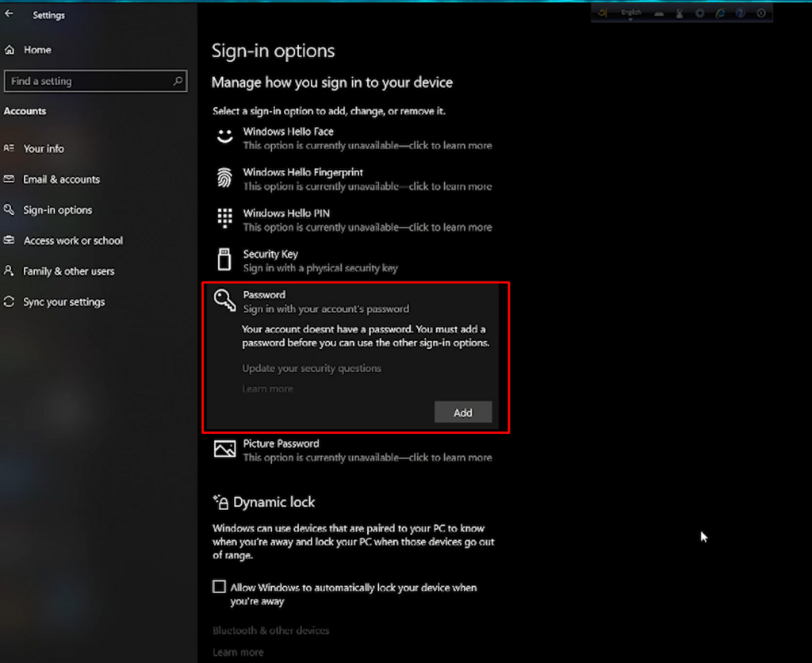Click the Windows Hello Face smiley icon
Screen dimensions: 812x663
point(224,136)
